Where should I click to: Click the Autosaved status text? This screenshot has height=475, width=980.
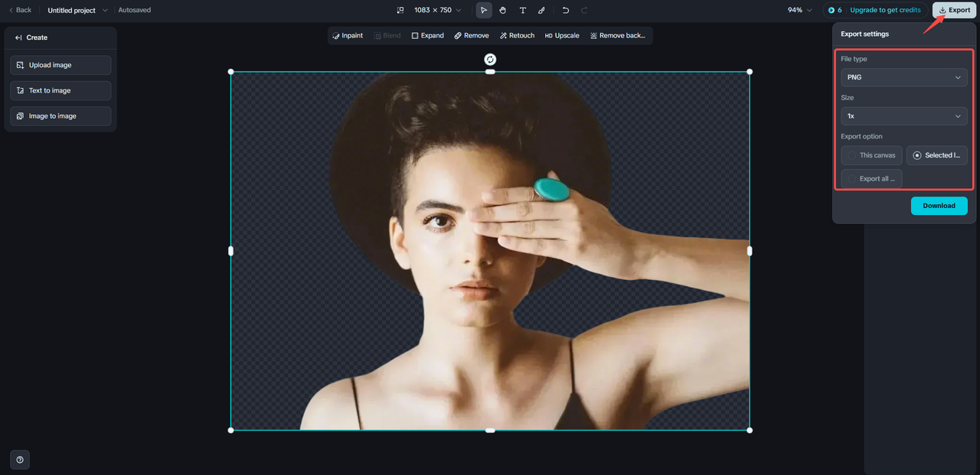tap(135, 10)
